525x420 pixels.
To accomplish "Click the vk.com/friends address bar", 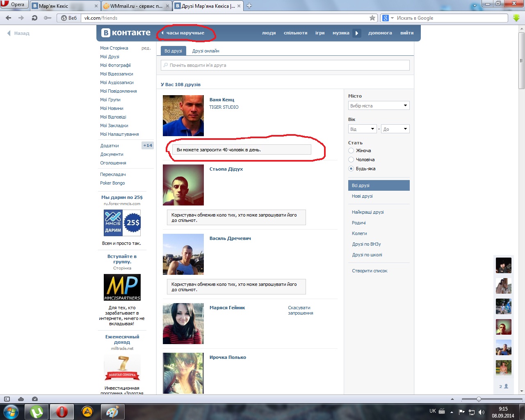I will (x=226, y=18).
